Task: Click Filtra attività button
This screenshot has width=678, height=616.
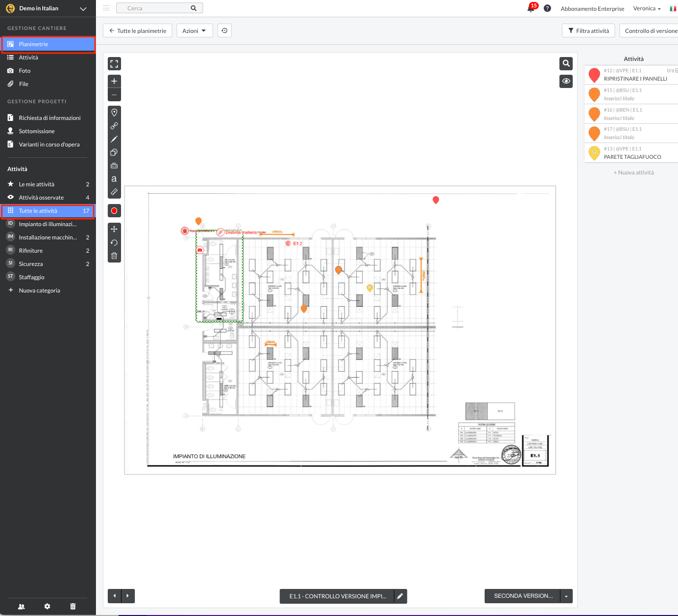Action: [x=588, y=30]
